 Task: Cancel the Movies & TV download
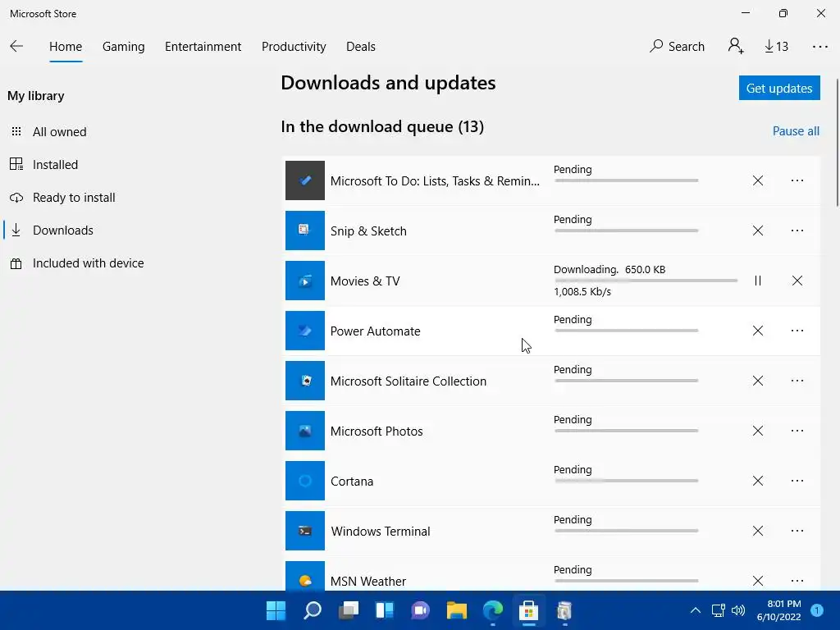click(x=797, y=281)
